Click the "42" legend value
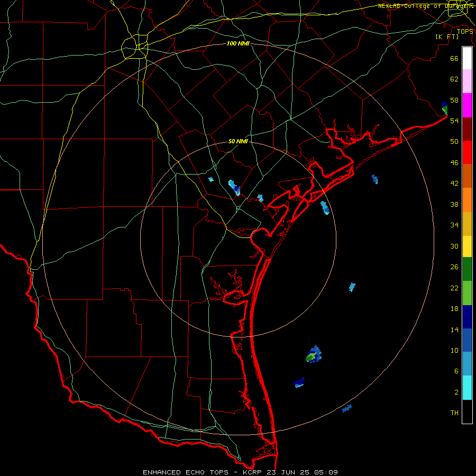 click(x=454, y=184)
